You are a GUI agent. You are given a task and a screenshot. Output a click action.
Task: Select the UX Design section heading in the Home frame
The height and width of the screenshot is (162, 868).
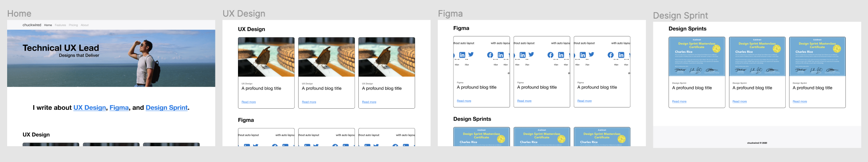tap(36, 135)
